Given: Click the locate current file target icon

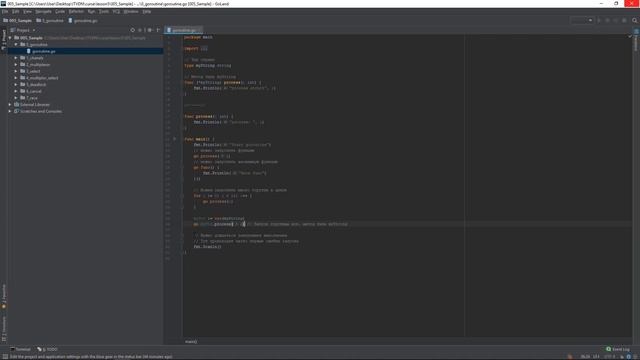Looking at the screenshot, I should (132, 30).
